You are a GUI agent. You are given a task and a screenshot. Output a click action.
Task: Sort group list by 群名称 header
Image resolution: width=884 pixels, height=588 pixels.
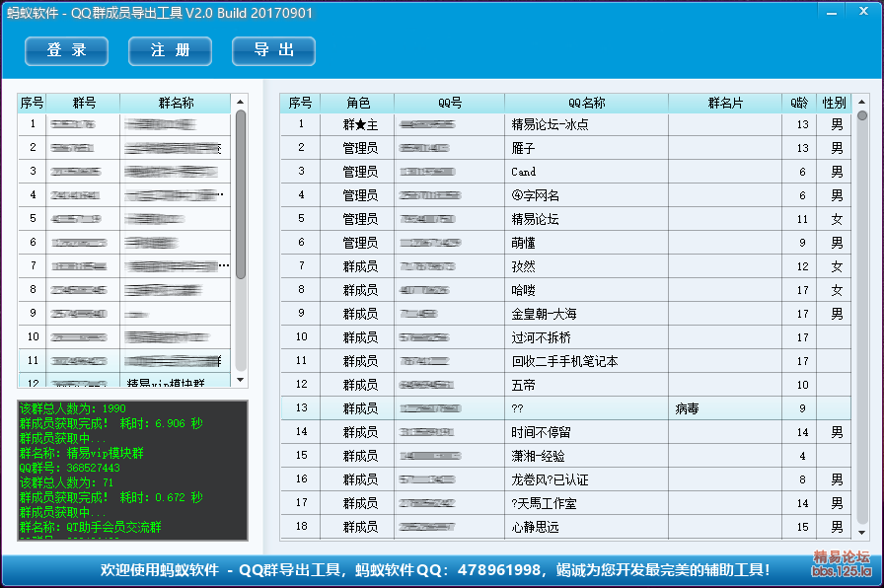coord(176,103)
